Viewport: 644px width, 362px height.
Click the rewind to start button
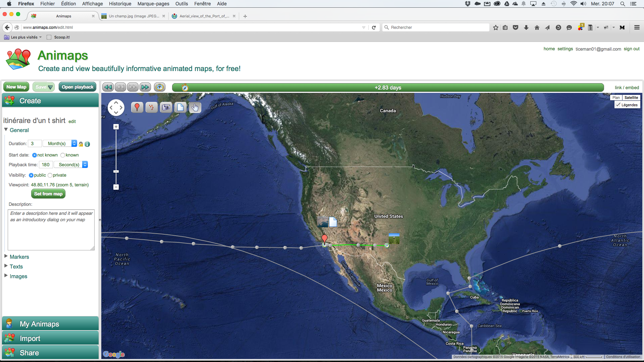[x=108, y=87]
